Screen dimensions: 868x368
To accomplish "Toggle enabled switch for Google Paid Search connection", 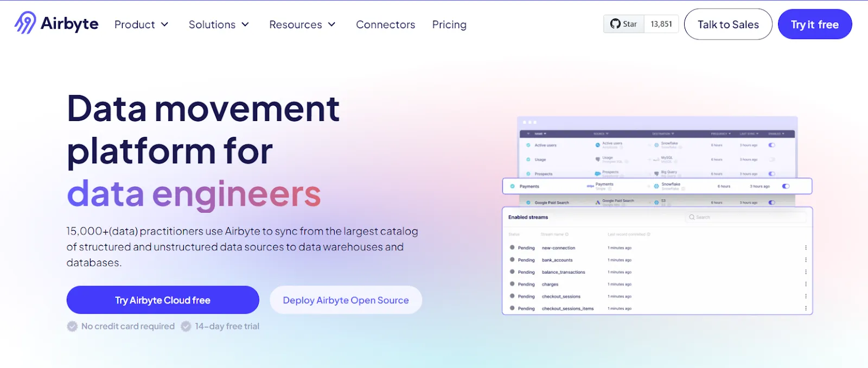I will pyautogui.click(x=772, y=202).
